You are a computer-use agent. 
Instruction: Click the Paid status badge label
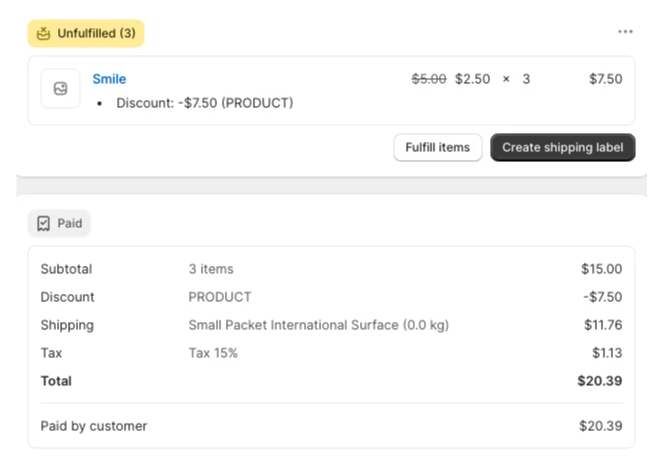point(69,223)
